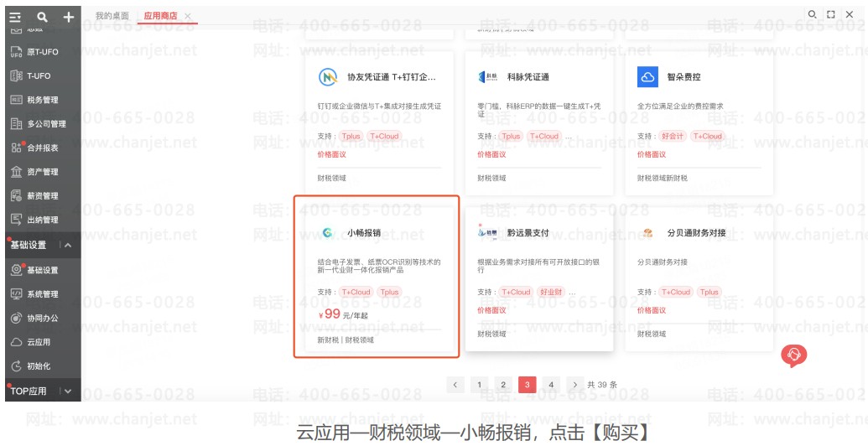This screenshot has width=868, height=446.
Task: Open 出纳管理 sidebar icon
Action: pos(17,220)
